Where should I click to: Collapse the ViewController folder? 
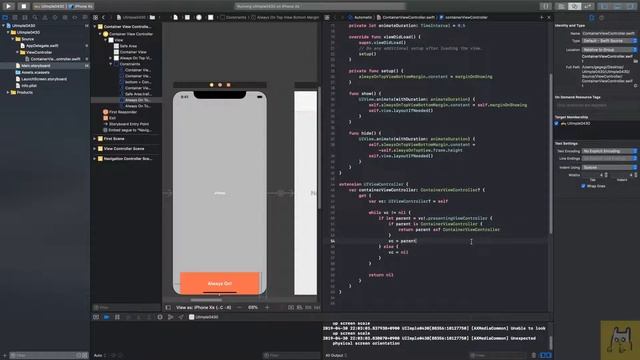(x=18, y=52)
